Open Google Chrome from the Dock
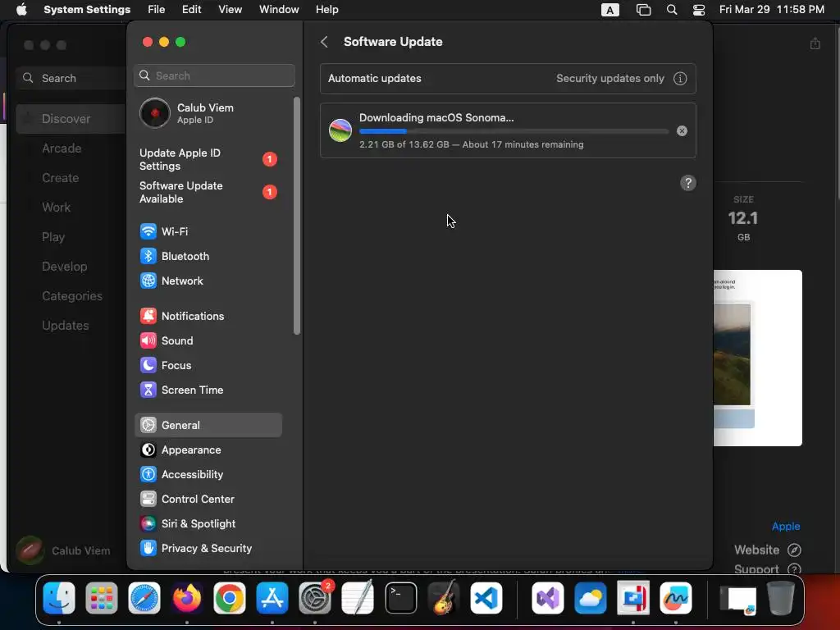Viewport: 840px width, 630px height. [x=230, y=598]
